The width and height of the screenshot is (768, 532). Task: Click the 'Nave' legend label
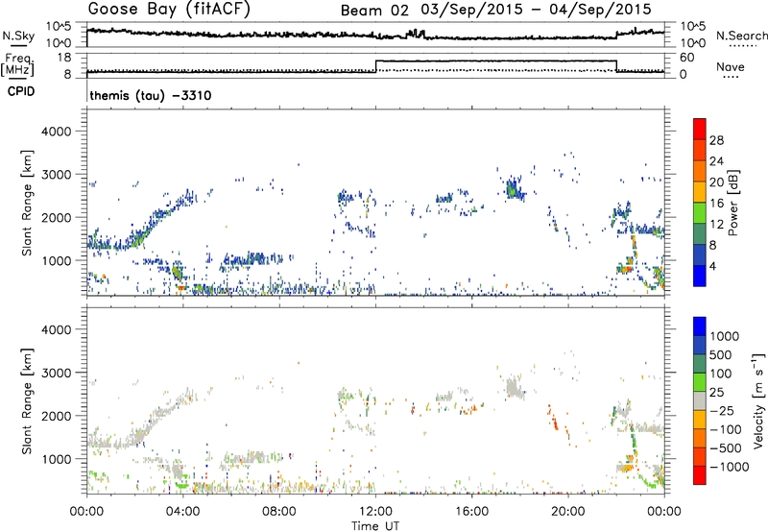(x=731, y=66)
